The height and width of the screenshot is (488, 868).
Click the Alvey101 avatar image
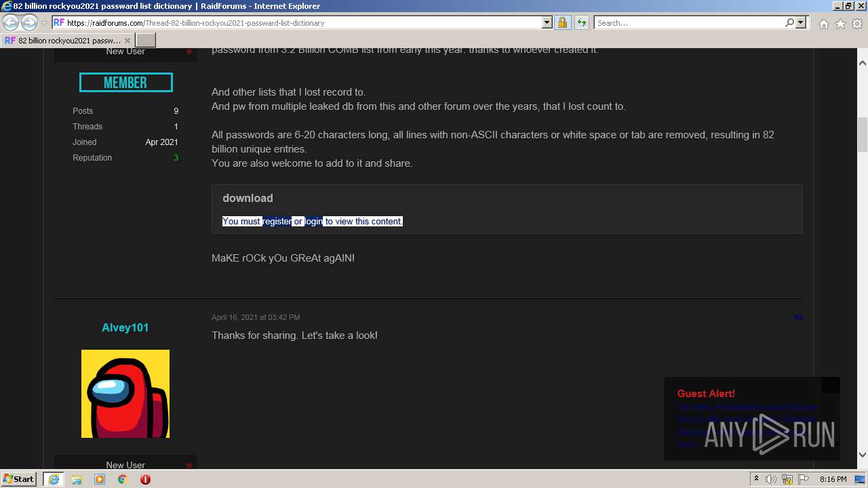coord(125,394)
